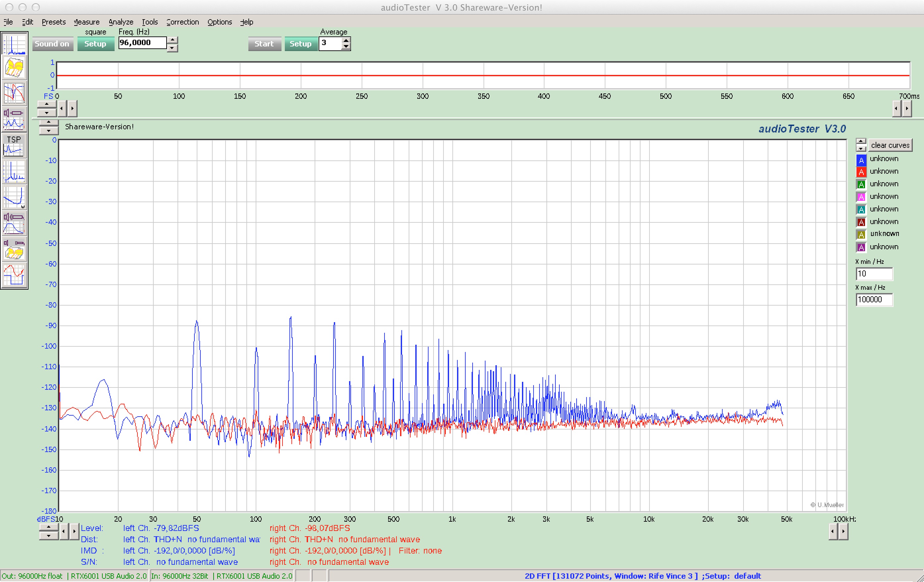This screenshot has width=924, height=582.
Task: Click left arrow beside the 700ms label
Action: click(896, 109)
